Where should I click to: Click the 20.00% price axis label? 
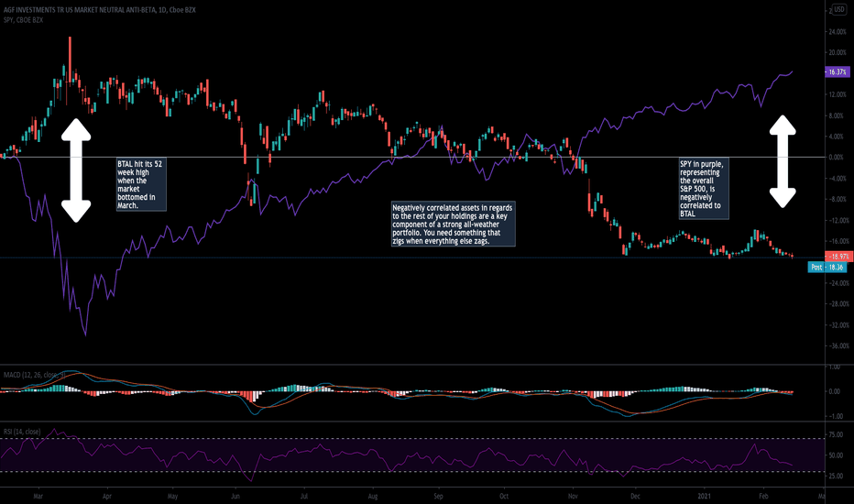[838, 53]
